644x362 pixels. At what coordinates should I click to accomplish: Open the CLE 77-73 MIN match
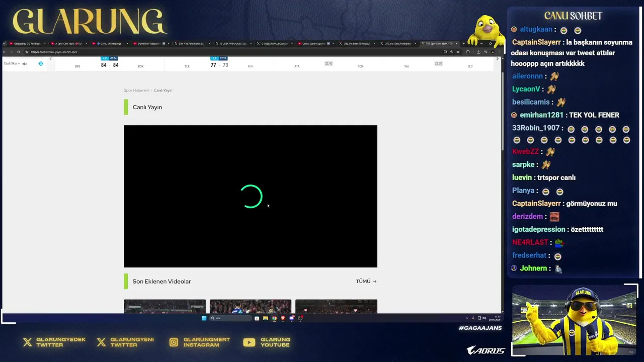click(219, 64)
